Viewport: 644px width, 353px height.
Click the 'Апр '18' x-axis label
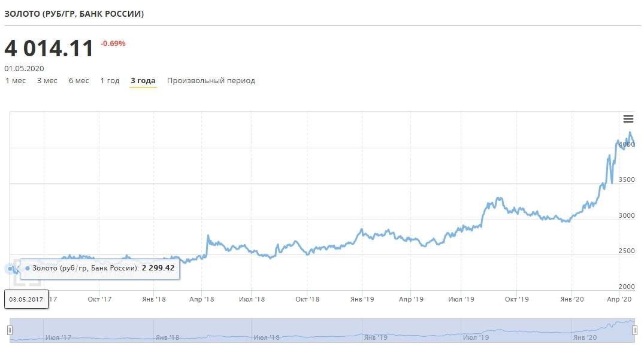point(203,299)
